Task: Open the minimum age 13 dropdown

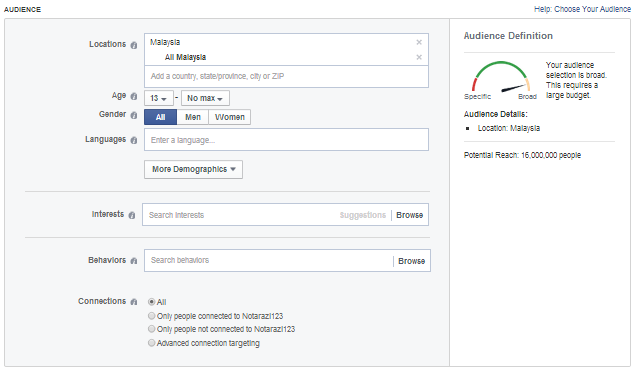Action: tap(159, 98)
